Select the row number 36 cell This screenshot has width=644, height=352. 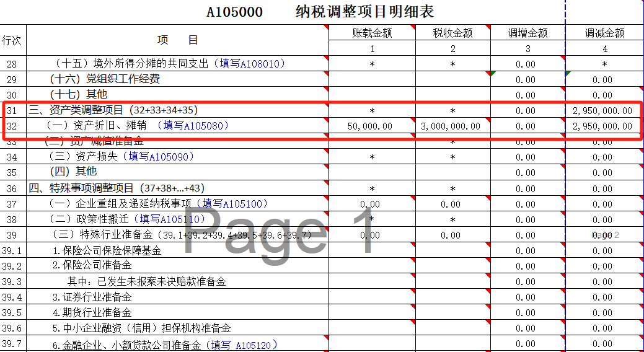12,188
